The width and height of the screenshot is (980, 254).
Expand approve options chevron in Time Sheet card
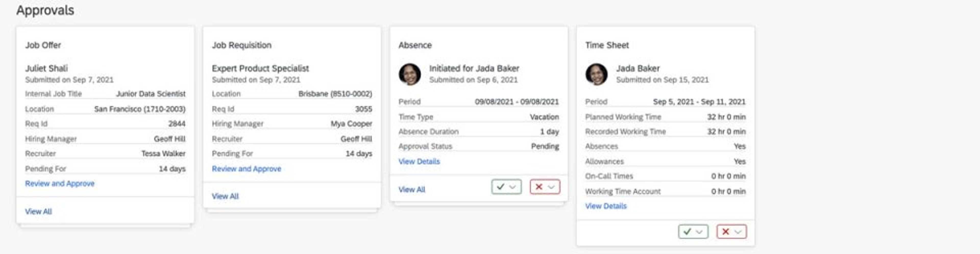[699, 232]
